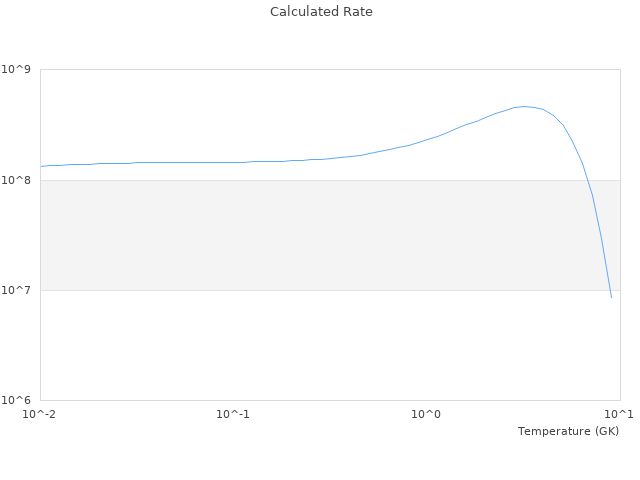This screenshot has width=640, height=480.
Task: Click the 10^-1 x-axis tick label
Action: coord(233,414)
